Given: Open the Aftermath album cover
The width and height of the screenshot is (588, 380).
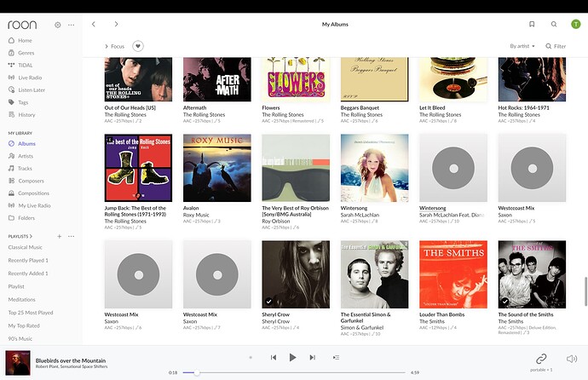Looking at the screenshot, I should [x=217, y=79].
